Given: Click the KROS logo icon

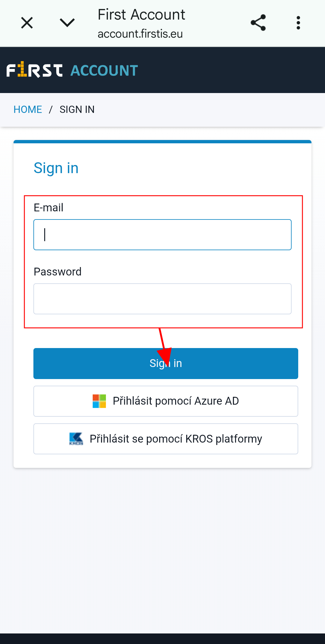Looking at the screenshot, I should pyautogui.click(x=76, y=439).
